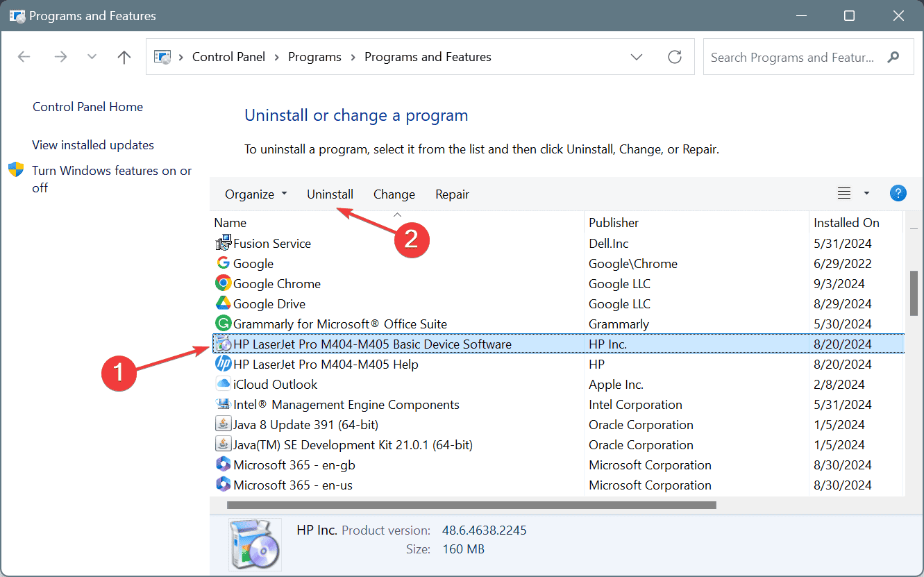The image size is (924, 577).
Task: Select the Microsoft 365 en-us icon
Action: 223,485
